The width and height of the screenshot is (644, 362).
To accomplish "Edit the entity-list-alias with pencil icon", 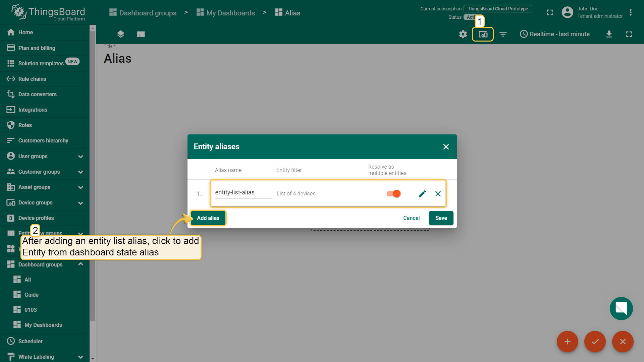I will pos(422,194).
